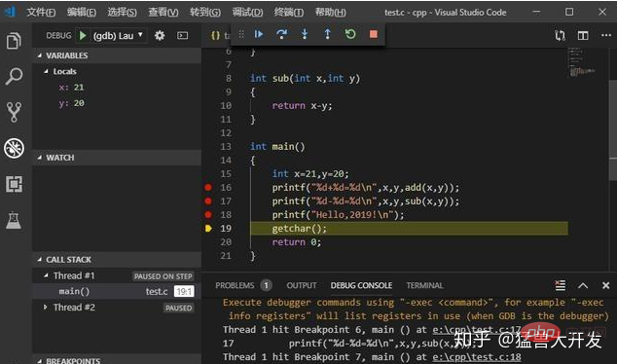Step into in debug toolbar
617x364 pixels.
305,34
